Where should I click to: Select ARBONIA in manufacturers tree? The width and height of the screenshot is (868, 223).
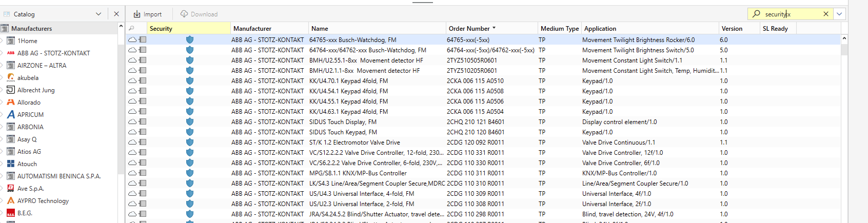pyautogui.click(x=30, y=127)
